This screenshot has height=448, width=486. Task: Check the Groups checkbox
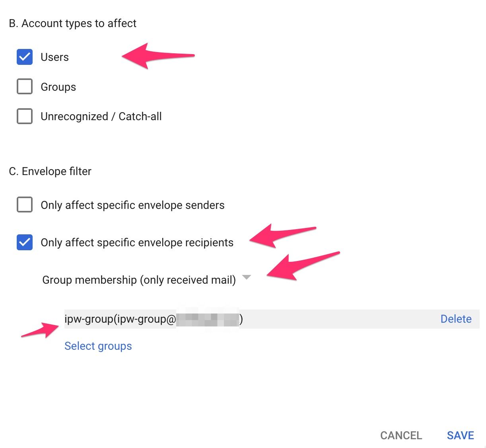pos(25,86)
